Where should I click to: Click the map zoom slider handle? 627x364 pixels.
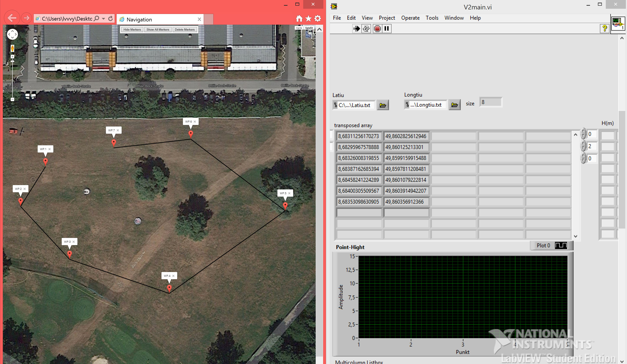pos(12,61)
